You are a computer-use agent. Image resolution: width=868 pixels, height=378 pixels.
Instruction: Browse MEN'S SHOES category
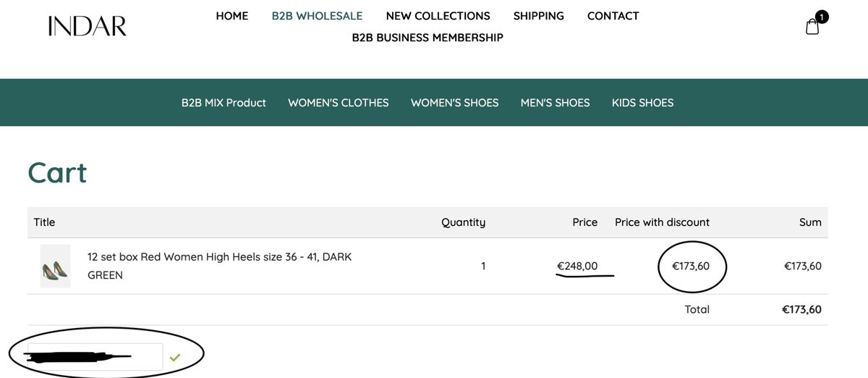point(556,103)
